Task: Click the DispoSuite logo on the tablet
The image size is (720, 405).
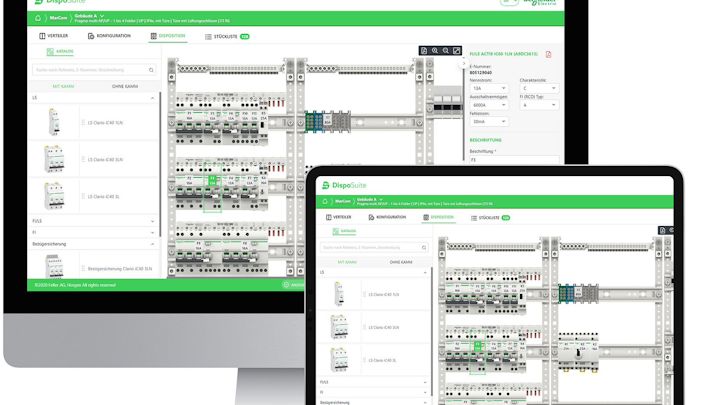Action: click(344, 186)
